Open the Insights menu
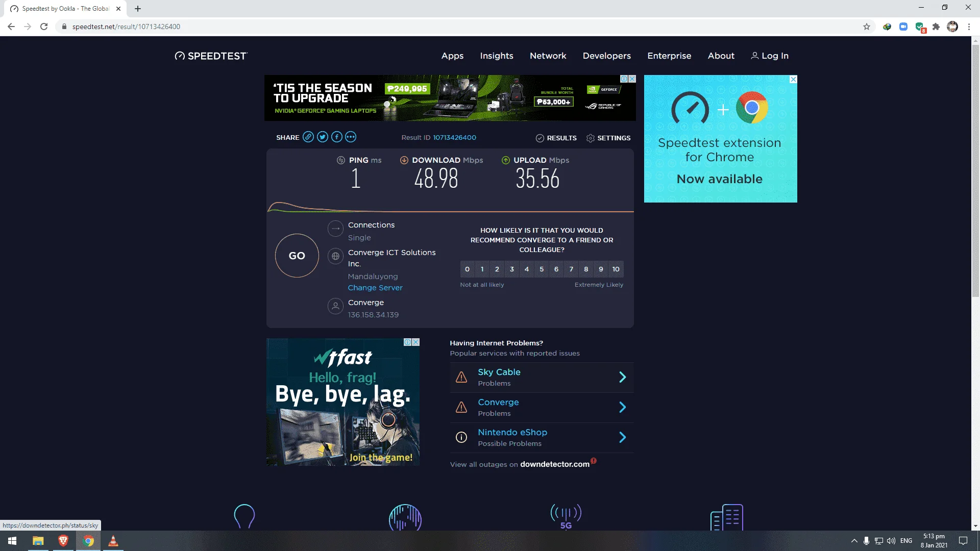 pyautogui.click(x=497, y=56)
